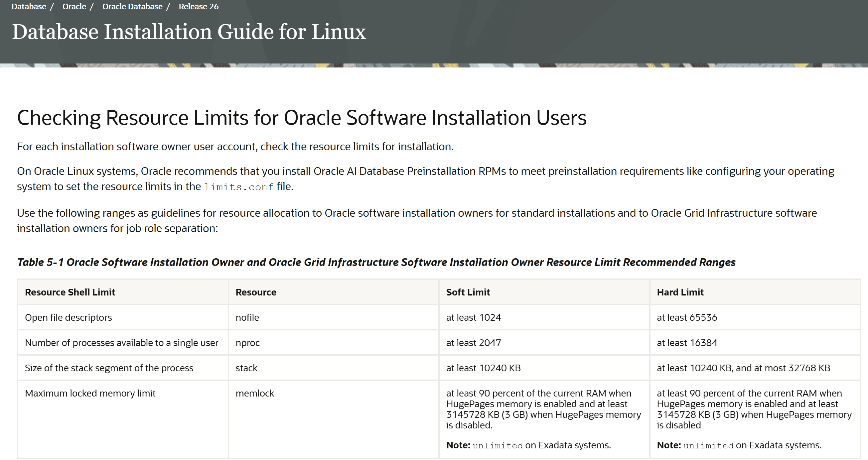Viewport: 868px width, 460px height.
Task: Click Maximum locked memory limit cell
Action: [x=90, y=393]
